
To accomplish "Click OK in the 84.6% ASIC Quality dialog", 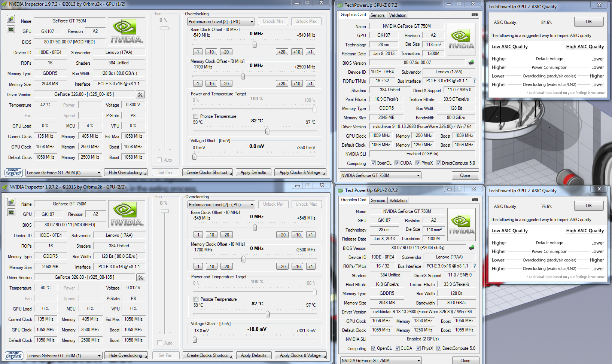I will pos(589,22).
